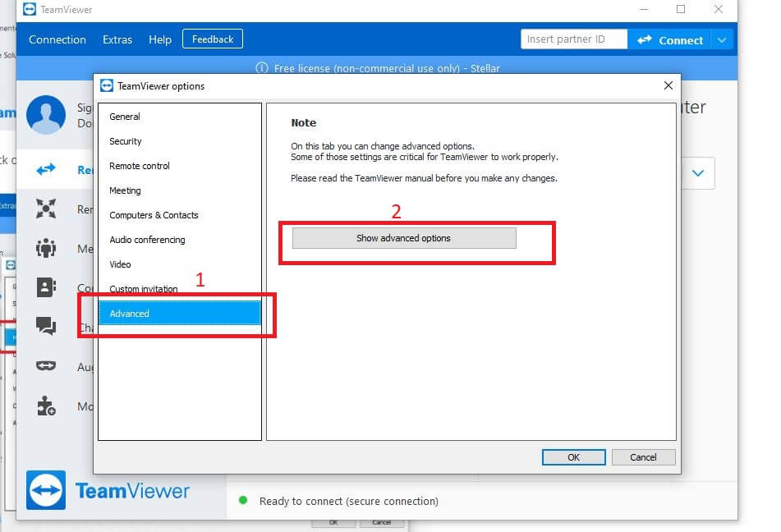Open the sidebar puzzle-piece plus icon
The height and width of the screenshot is (532, 781).
46,406
